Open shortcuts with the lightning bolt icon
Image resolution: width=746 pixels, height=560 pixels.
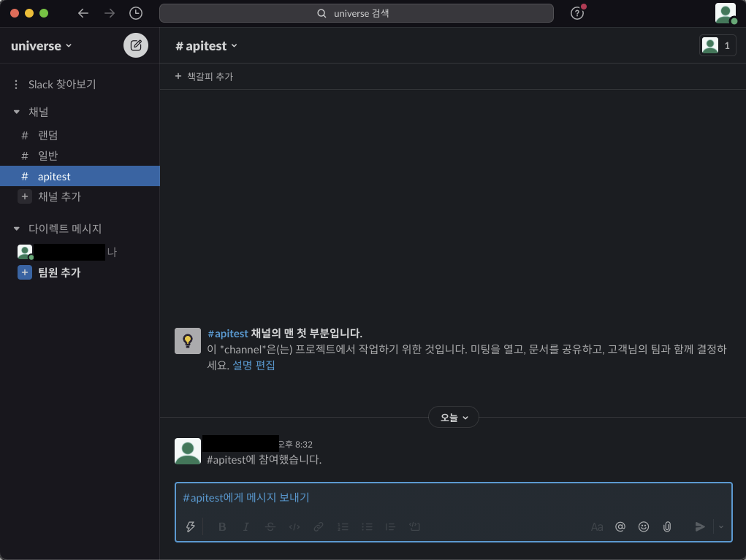pyautogui.click(x=190, y=526)
